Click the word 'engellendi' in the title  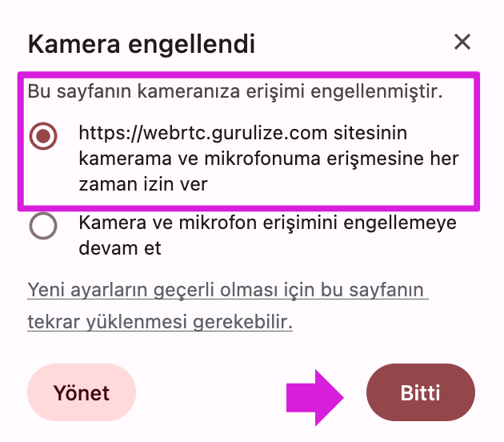191,44
